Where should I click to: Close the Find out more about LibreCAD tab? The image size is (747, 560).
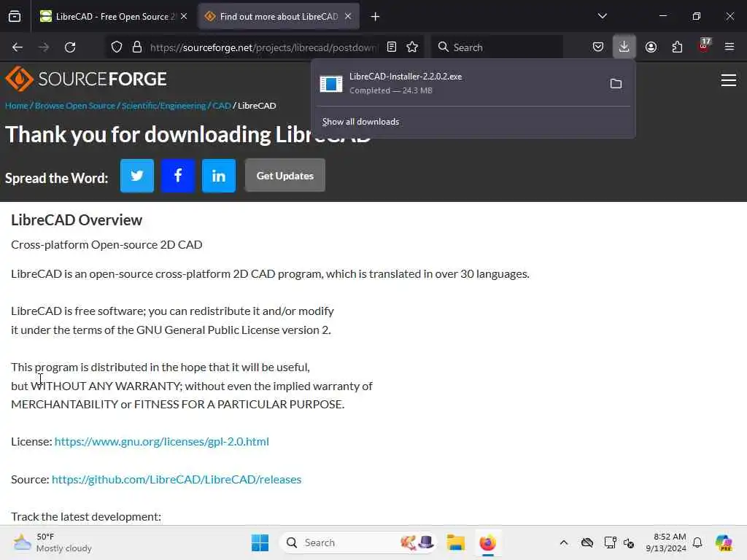(x=348, y=17)
